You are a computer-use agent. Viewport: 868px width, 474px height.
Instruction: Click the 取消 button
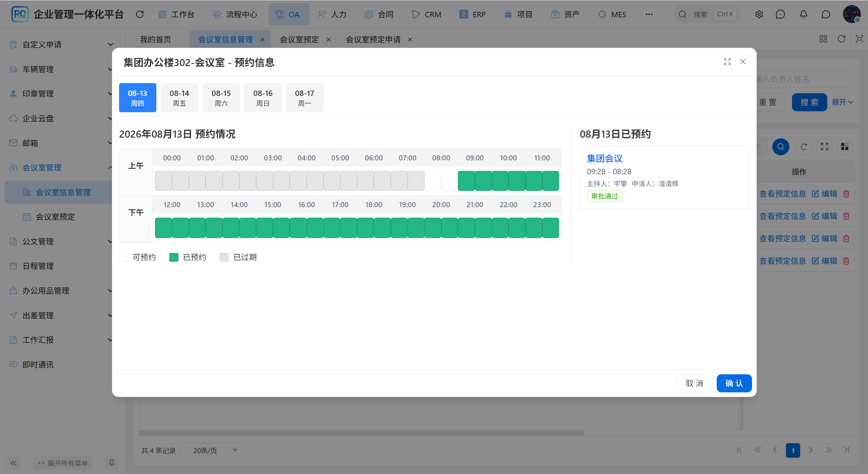click(694, 383)
